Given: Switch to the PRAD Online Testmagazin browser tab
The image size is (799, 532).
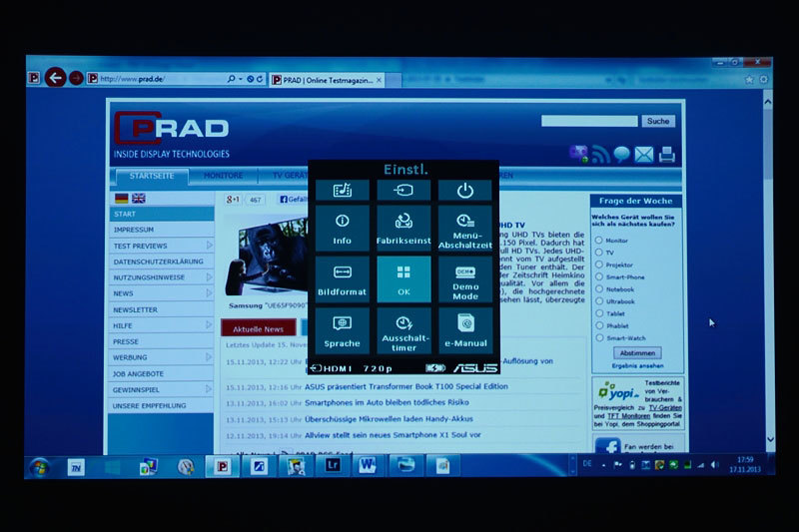Looking at the screenshot, I should click(328, 80).
